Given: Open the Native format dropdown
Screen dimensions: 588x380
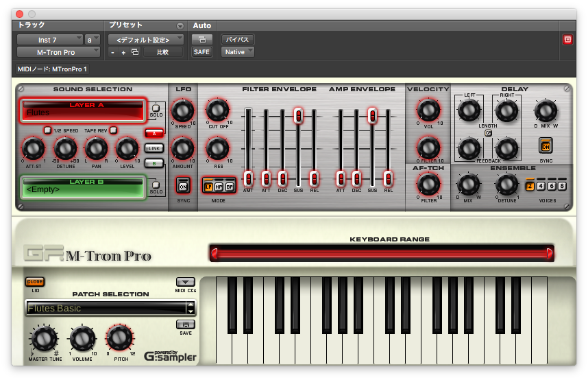Looking at the screenshot, I should (x=238, y=52).
